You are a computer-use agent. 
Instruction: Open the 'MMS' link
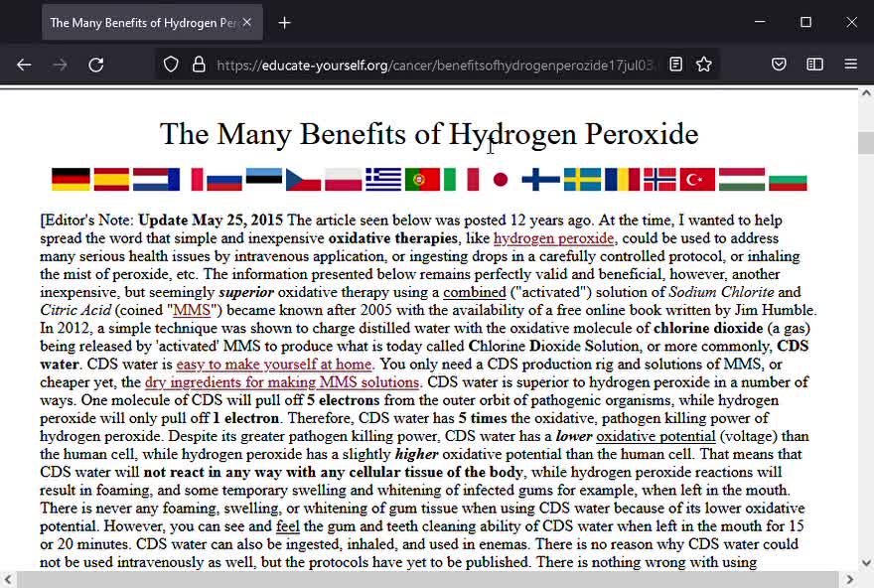(x=192, y=310)
